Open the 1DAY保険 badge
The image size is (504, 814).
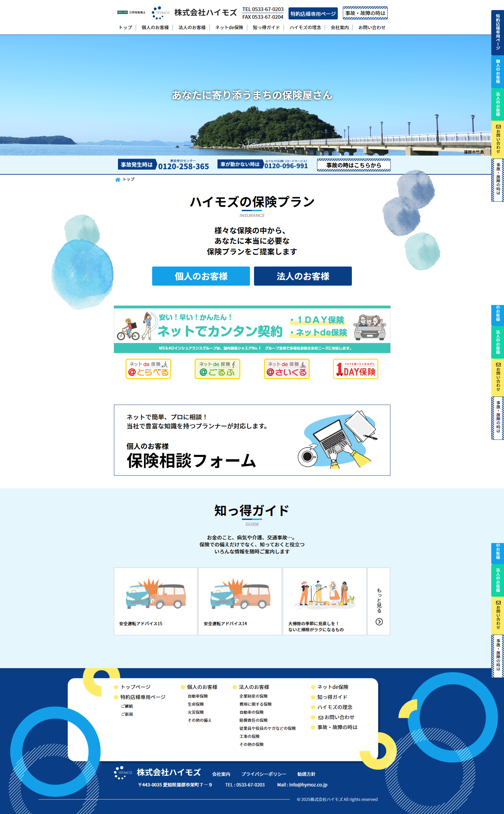pos(356,369)
